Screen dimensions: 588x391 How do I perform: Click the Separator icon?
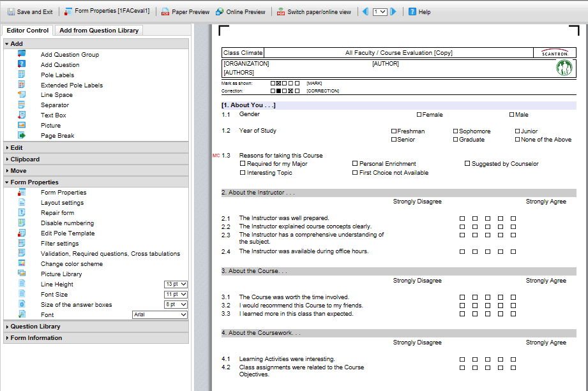click(x=22, y=105)
